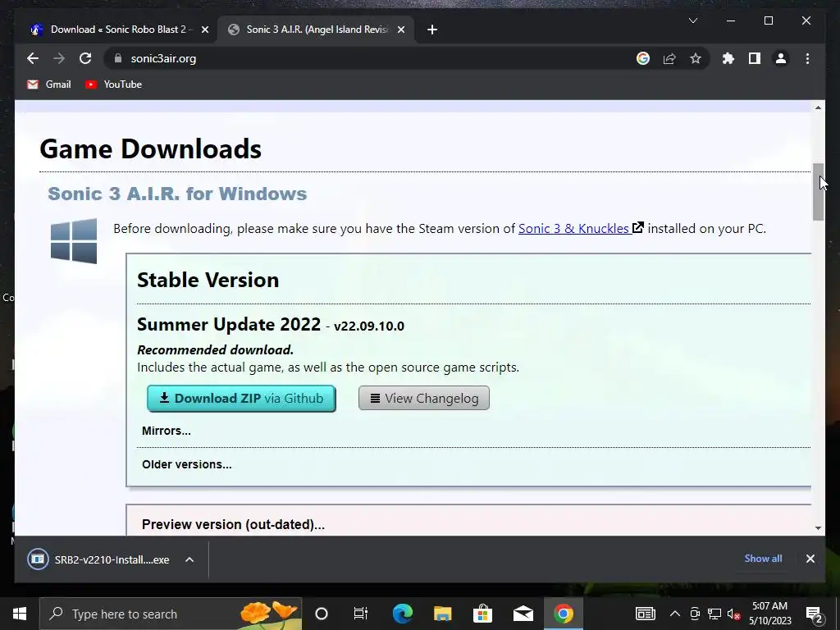Toggle the Chrome side panel

click(x=755, y=58)
